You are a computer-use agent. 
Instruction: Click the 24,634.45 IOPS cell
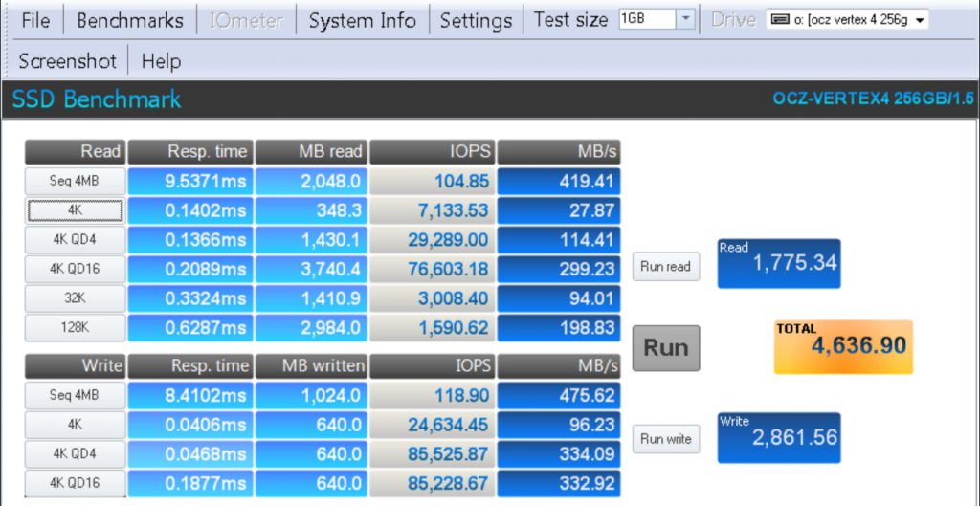tap(432, 425)
